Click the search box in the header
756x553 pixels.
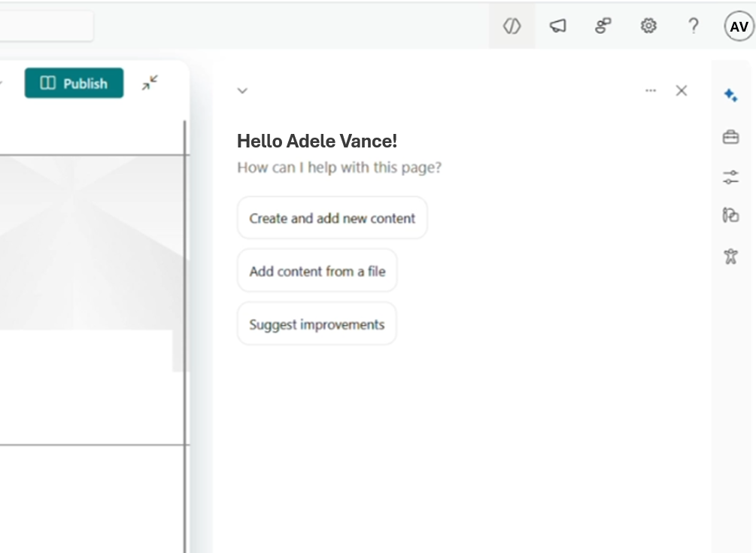45,26
